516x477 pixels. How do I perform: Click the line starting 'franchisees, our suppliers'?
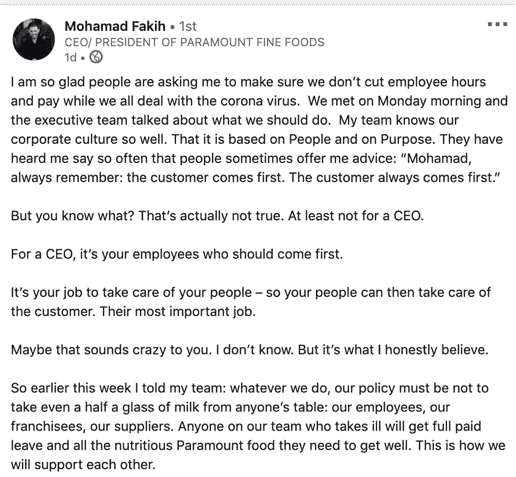246,427
